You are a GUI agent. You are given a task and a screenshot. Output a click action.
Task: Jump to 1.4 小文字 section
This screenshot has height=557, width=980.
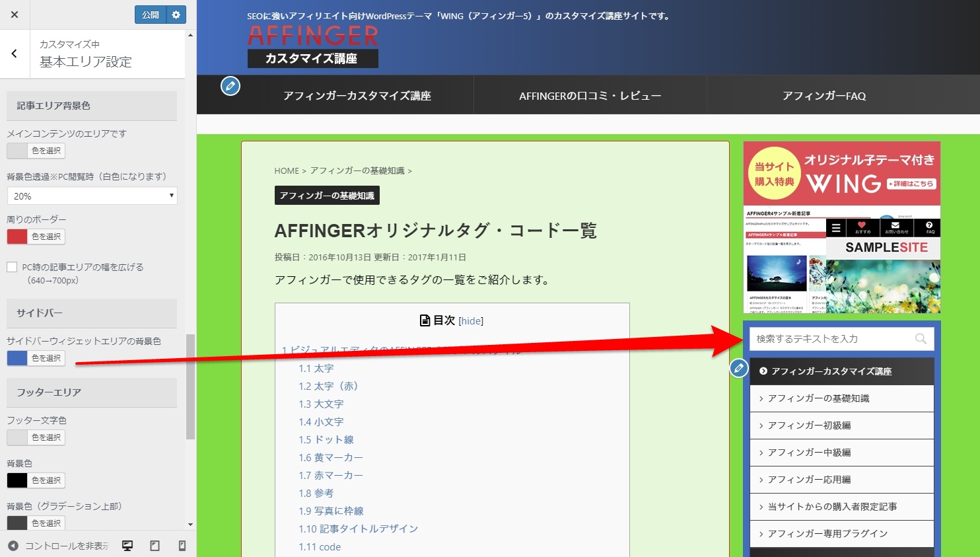pos(321,422)
